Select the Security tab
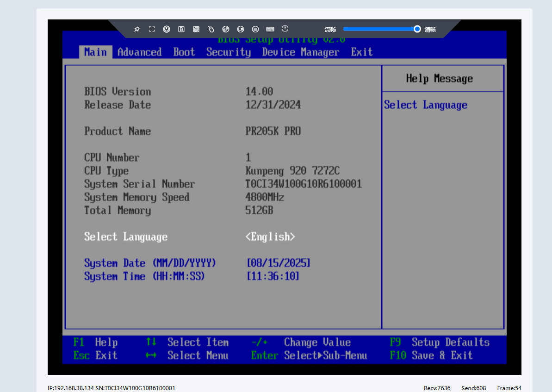552x392 pixels. [229, 52]
